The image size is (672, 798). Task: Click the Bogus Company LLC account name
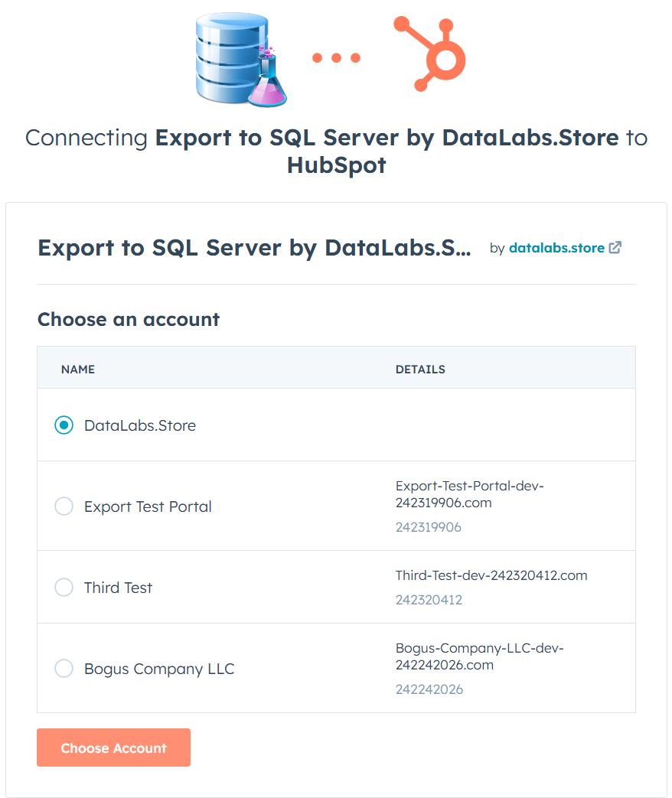159,669
